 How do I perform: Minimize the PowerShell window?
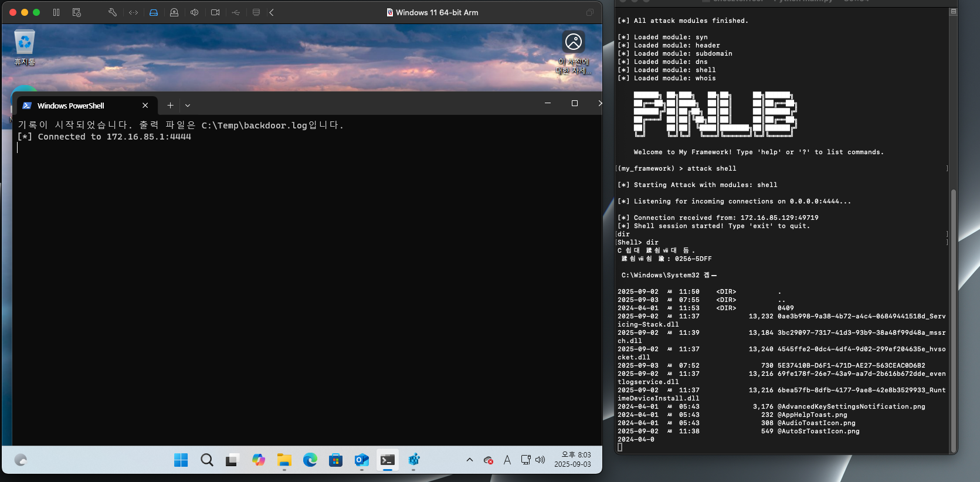coord(548,103)
